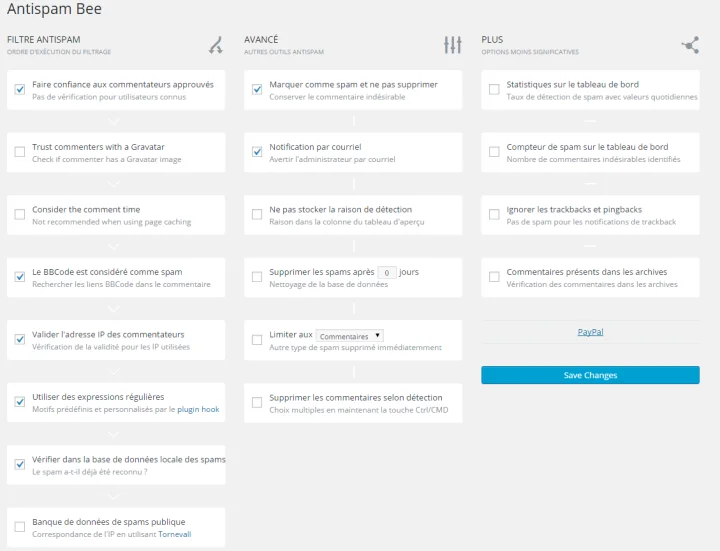Enable 'Statistiques sur le tableau de bord'
The width and height of the screenshot is (720, 551).
click(494, 89)
